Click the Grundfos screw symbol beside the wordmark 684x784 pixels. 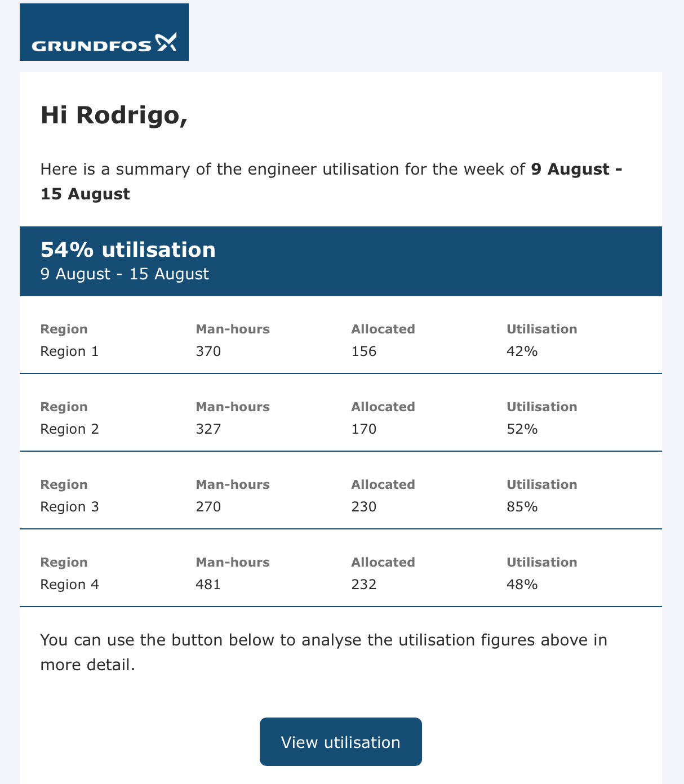(166, 42)
